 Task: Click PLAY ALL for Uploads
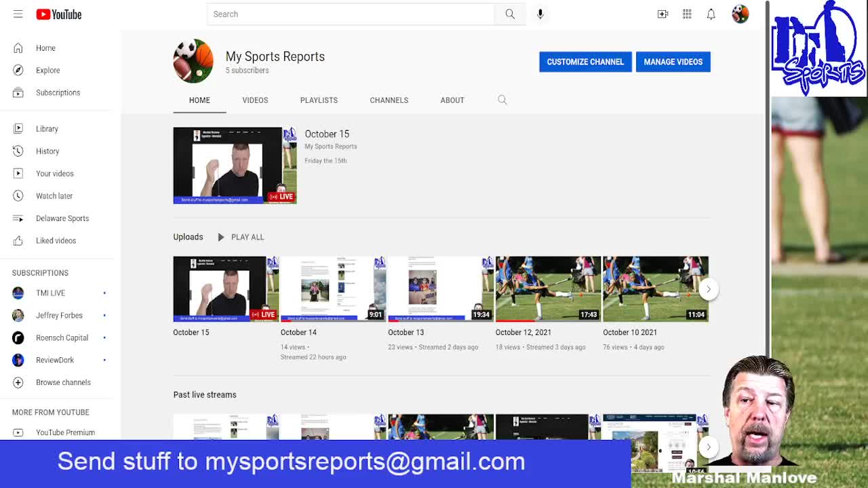coord(241,237)
